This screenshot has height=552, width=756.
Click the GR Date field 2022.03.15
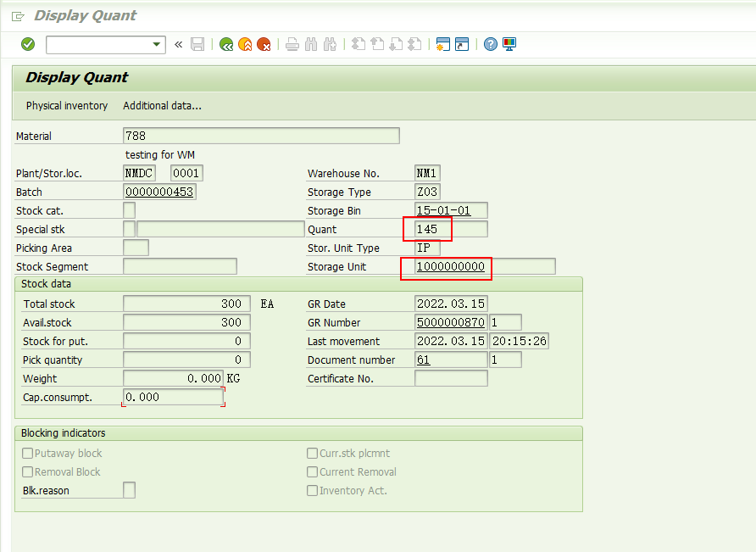[x=451, y=304]
